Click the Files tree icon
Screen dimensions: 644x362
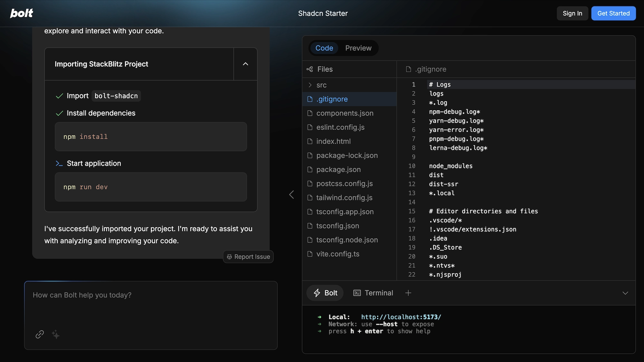pyautogui.click(x=310, y=69)
